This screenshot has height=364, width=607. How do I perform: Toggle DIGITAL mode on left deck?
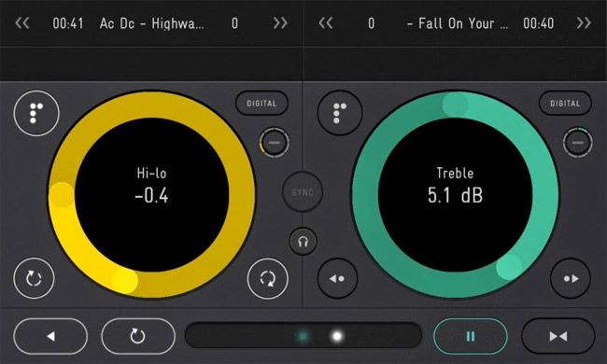pyautogui.click(x=261, y=104)
